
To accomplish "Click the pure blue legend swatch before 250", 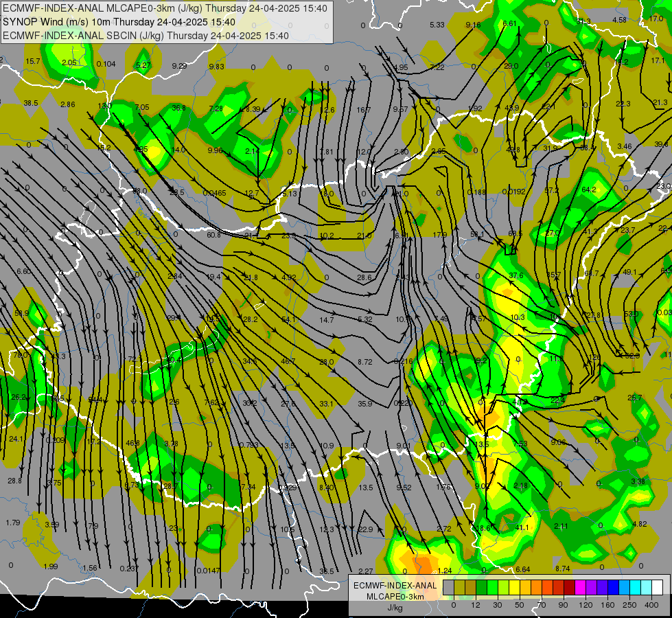I will click(613, 587).
